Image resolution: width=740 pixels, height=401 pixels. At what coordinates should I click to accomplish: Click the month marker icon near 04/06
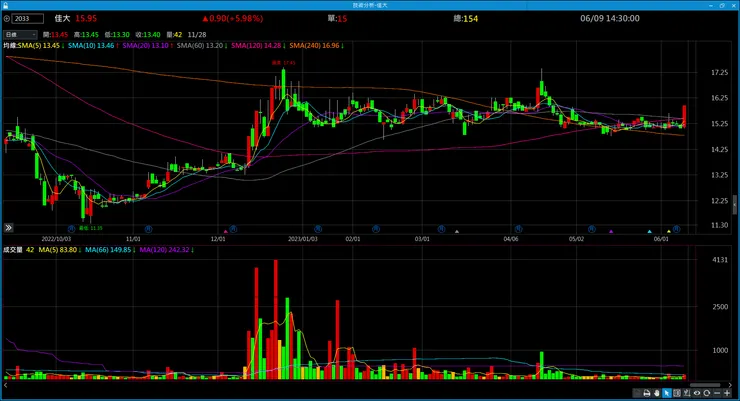(518, 229)
